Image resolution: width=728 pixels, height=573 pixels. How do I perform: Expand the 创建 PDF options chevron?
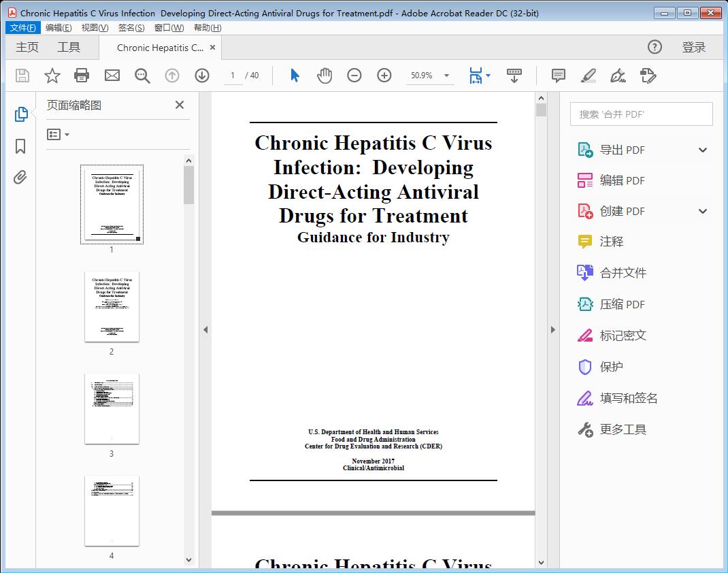click(702, 211)
